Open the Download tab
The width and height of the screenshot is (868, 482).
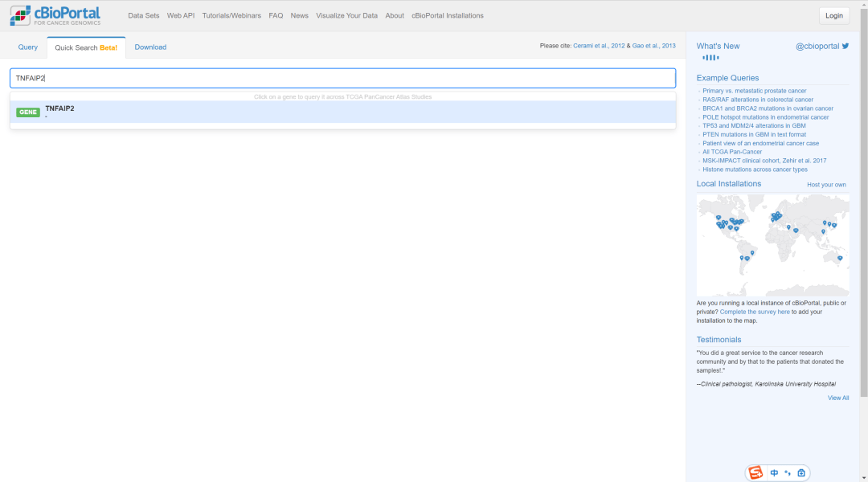point(150,47)
